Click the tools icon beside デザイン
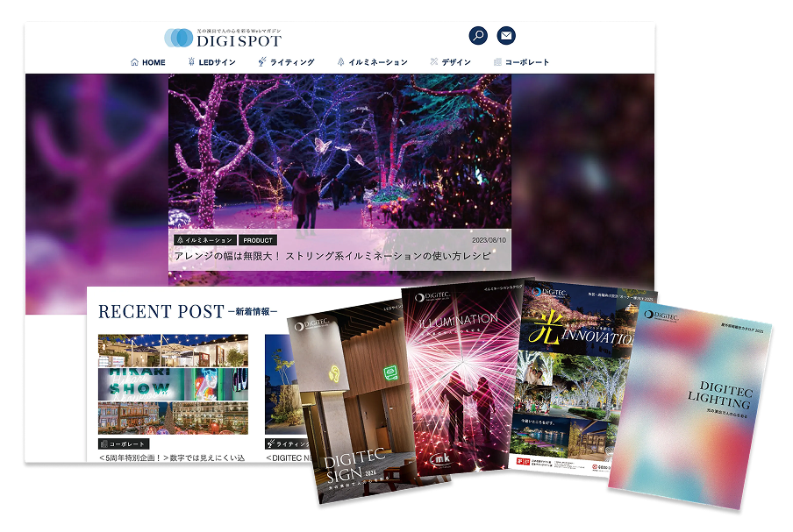Image resolution: width=793 pixels, height=532 pixels. coord(433,62)
